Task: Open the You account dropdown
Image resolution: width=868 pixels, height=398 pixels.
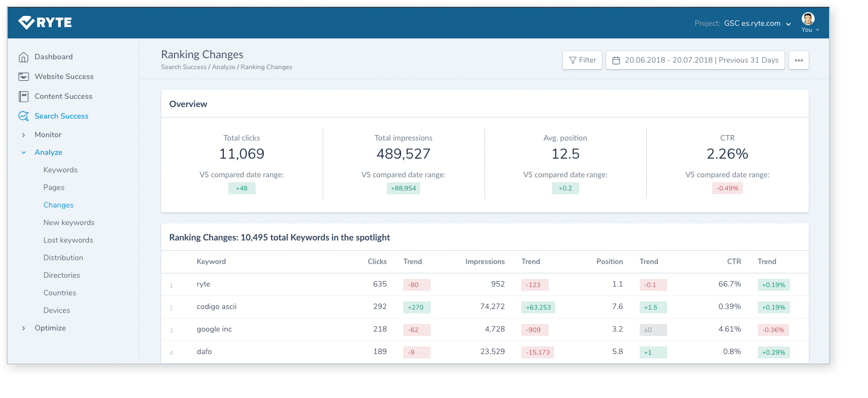Action: 810,30
